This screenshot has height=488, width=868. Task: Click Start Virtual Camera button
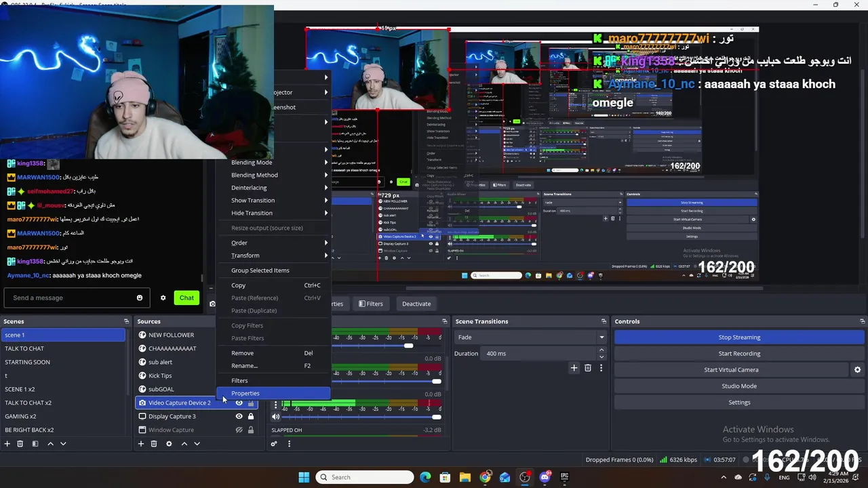731,370
